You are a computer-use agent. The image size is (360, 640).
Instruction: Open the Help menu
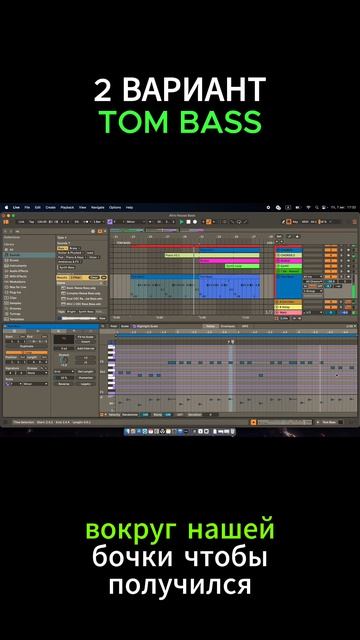pyautogui.click(x=129, y=207)
